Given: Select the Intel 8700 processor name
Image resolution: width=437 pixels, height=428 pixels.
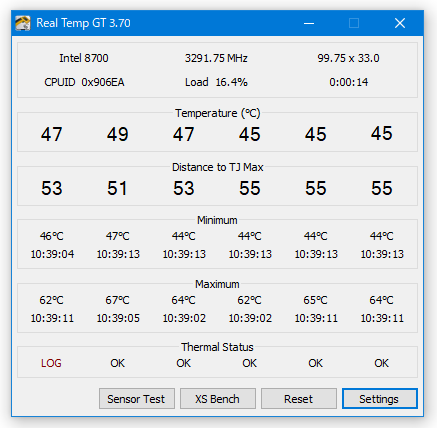Looking at the screenshot, I should click(x=84, y=58).
